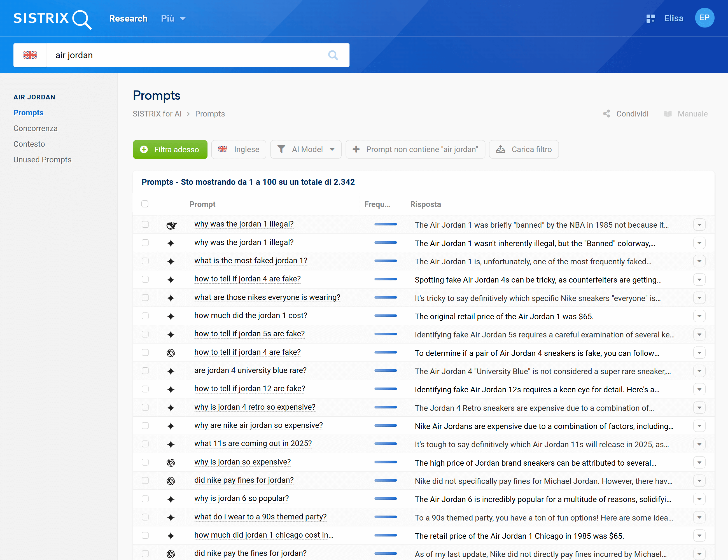Click DeepSeek icon beside first jordan 1 illegal row

(x=171, y=225)
